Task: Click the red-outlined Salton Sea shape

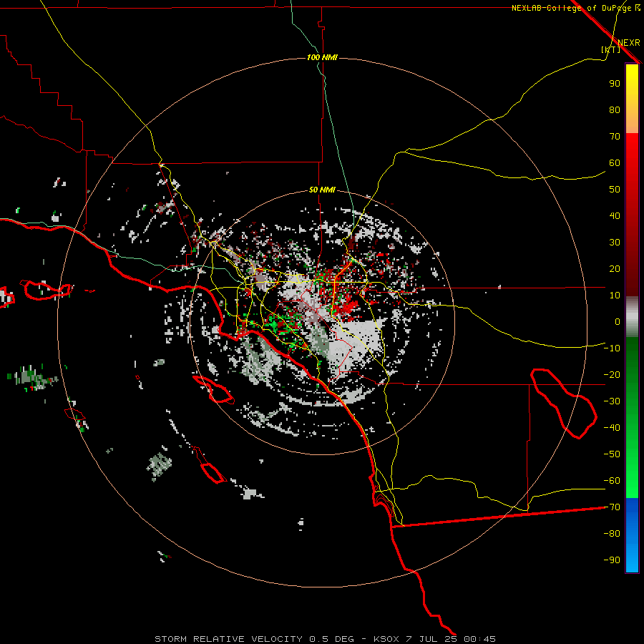Action: point(564,404)
